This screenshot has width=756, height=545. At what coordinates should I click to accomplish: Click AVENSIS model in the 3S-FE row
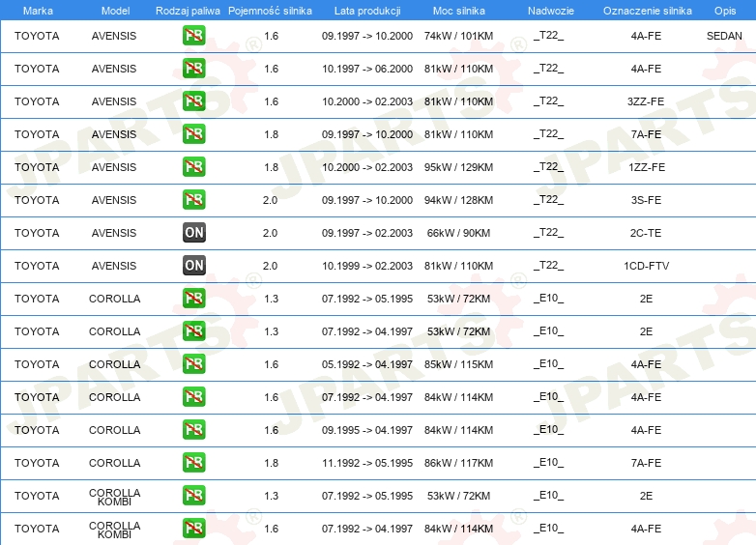coord(114,200)
